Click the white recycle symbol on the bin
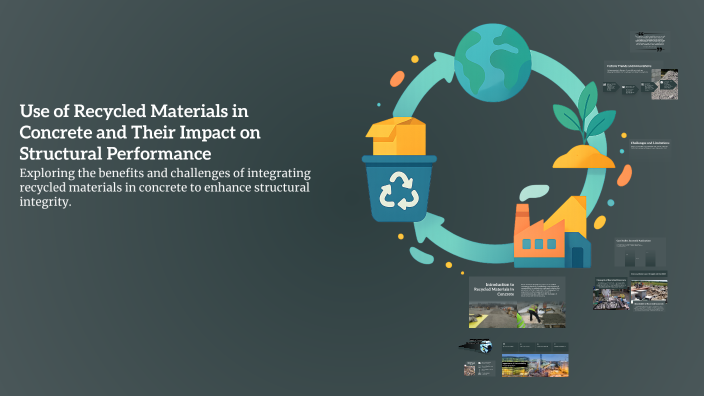The height and width of the screenshot is (396, 704). click(x=399, y=191)
